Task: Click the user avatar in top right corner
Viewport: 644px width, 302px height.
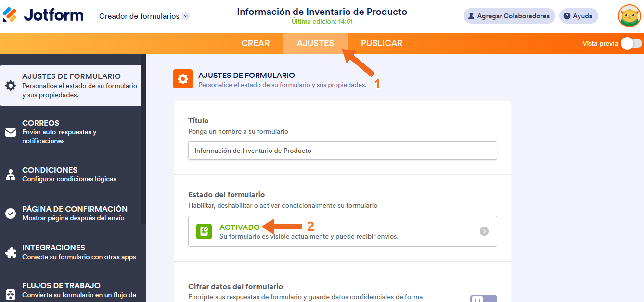Action: (629, 16)
